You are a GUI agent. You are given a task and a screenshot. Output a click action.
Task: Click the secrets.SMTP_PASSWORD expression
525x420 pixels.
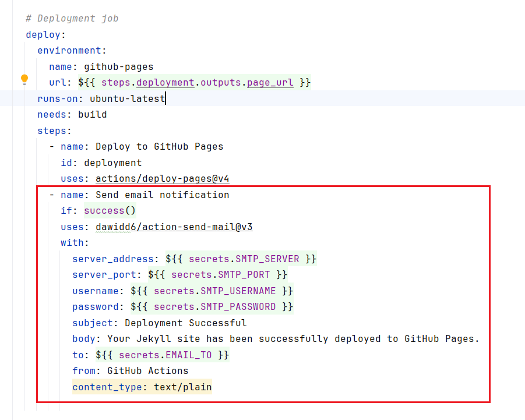click(212, 306)
